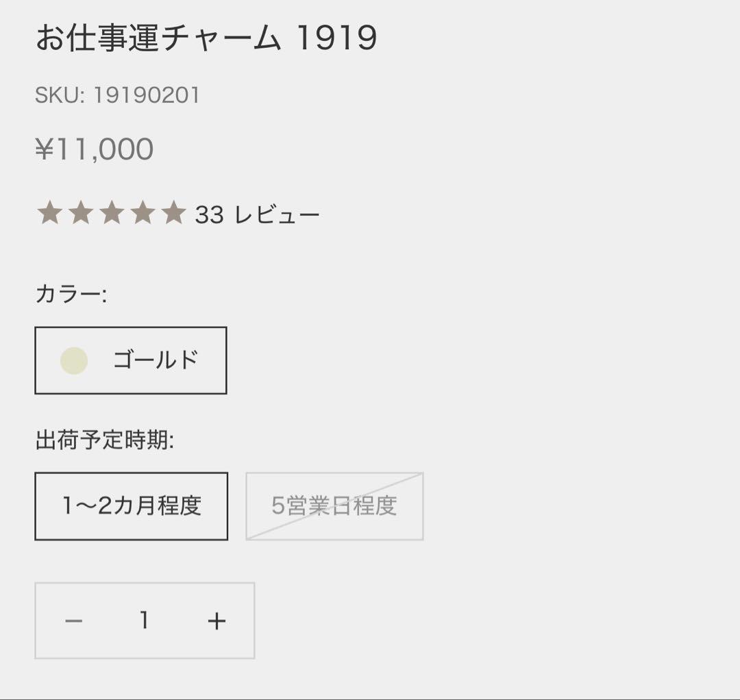Screen dimensions: 740x700
Task: Click the quantity value field showing 1
Action: [x=145, y=621]
